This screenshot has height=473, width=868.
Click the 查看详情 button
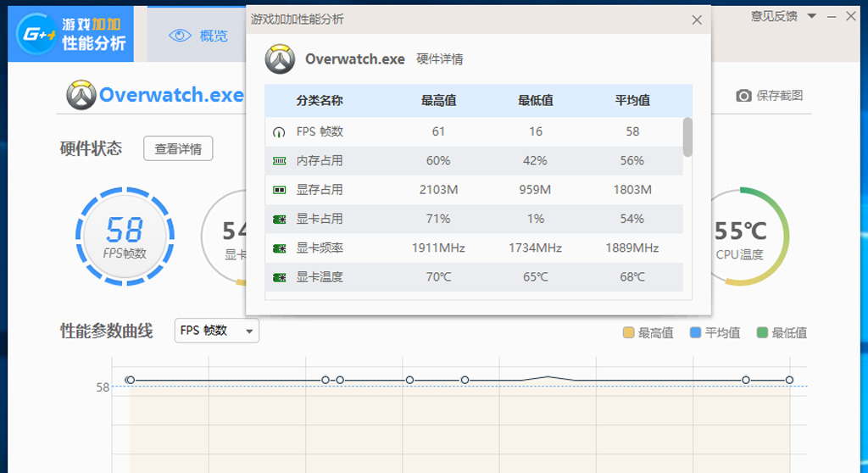[x=178, y=148]
